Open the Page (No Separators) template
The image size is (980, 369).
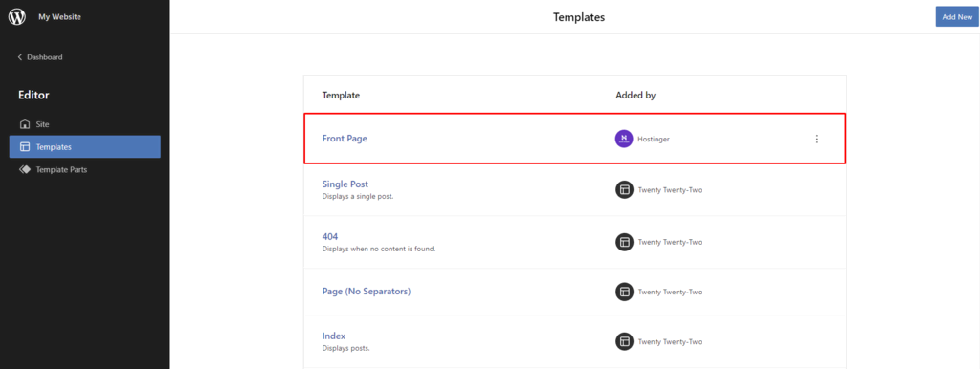367,292
